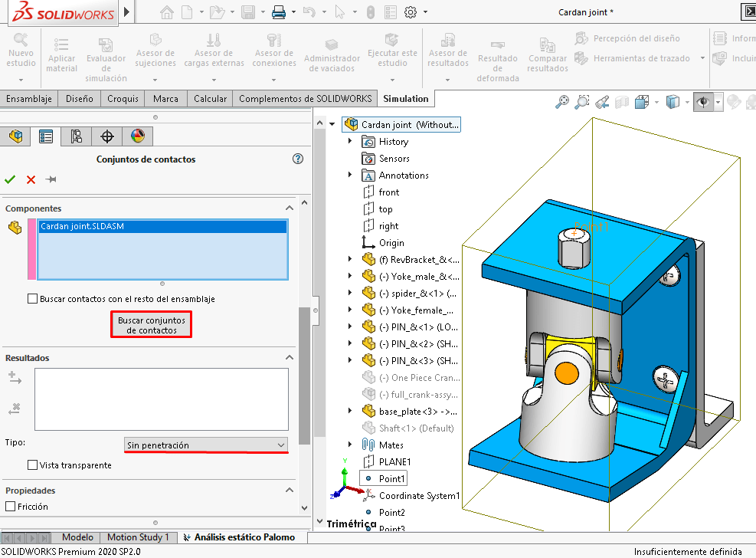Image resolution: width=756 pixels, height=558 pixels.
Task: Accept with the green checkmark
Action: 10,179
